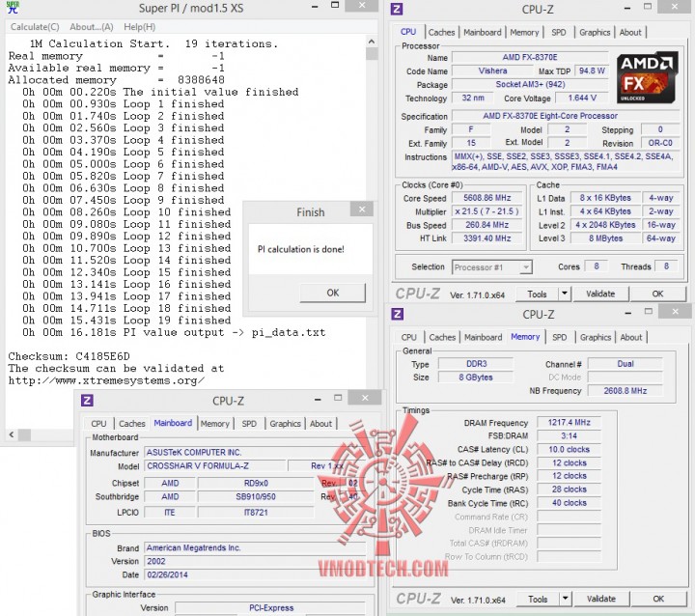Click the CROSSHAIR V FORMULA-Z model field
Screen dimensions: 695x616
(x=215, y=466)
